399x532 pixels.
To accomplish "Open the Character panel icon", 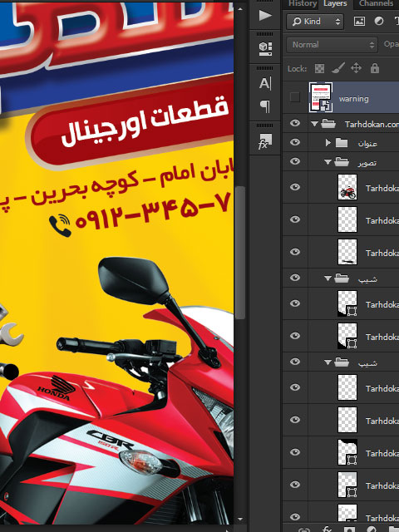I will 265,83.
